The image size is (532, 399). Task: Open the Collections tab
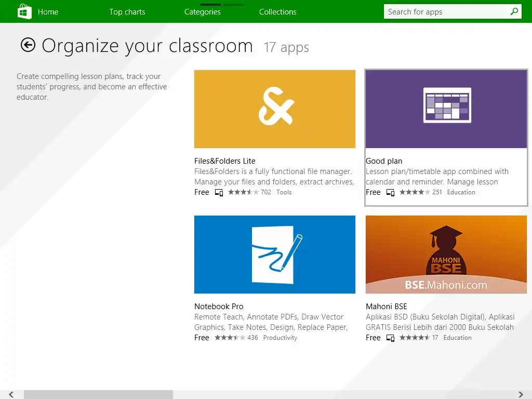(277, 12)
